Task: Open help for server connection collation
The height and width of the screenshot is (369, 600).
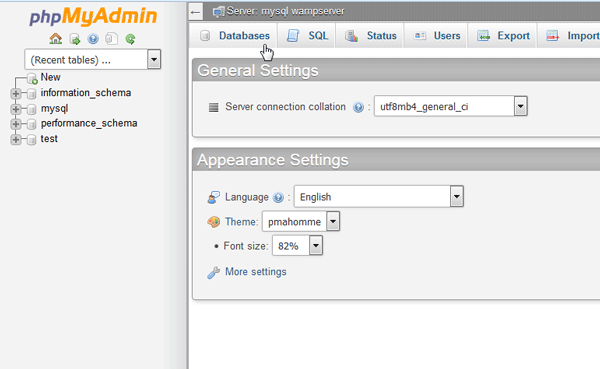Action: click(x=358, y=107)
